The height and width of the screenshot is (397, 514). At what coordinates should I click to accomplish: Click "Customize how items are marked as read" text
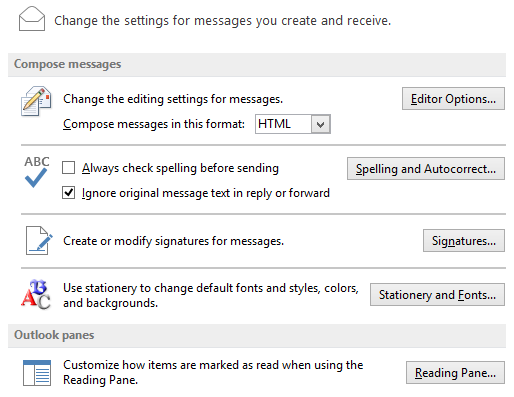click(x=213, y=372)
